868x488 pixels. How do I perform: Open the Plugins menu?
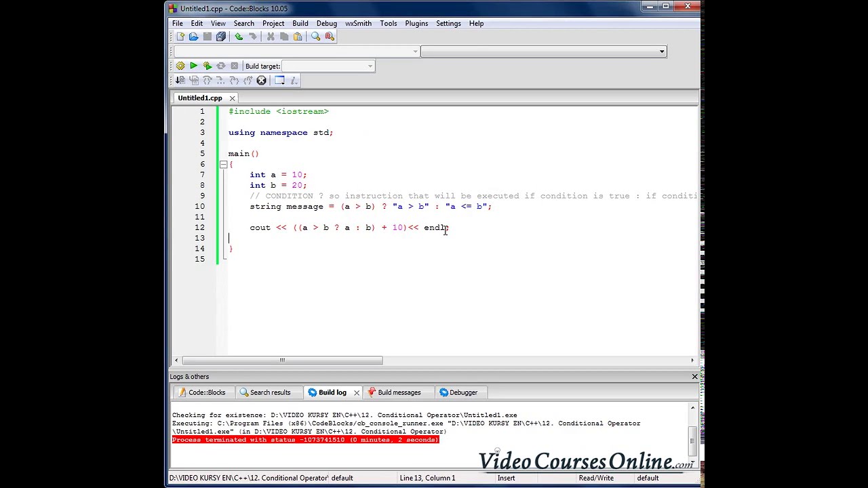pos(416,23)
